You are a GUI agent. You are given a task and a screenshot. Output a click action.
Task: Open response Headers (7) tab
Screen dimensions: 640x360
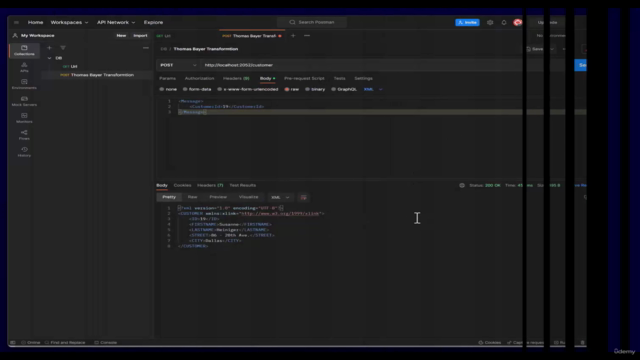coord(210,185)
